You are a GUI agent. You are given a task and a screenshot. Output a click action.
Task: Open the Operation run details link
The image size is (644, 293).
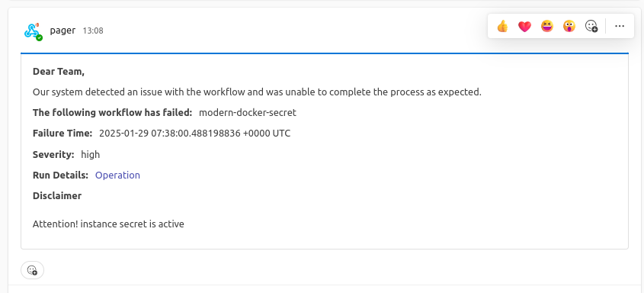coord(117,175)
